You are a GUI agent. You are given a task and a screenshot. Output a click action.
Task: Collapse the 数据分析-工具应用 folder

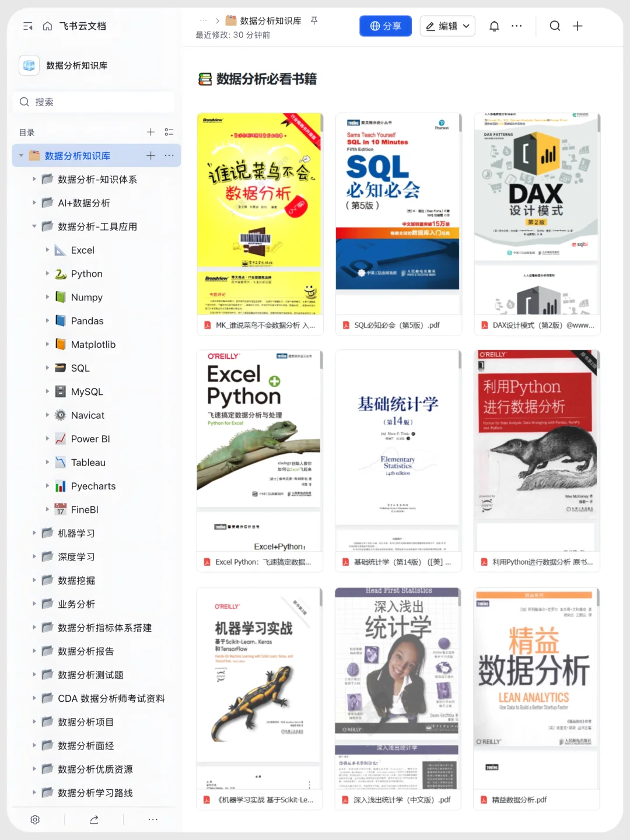pyautogui.click(x=34, y=226)
